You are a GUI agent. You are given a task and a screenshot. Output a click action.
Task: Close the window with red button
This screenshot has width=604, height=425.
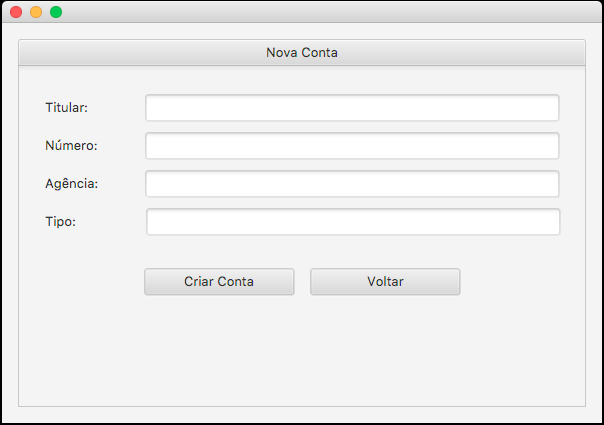pos(16,12)
